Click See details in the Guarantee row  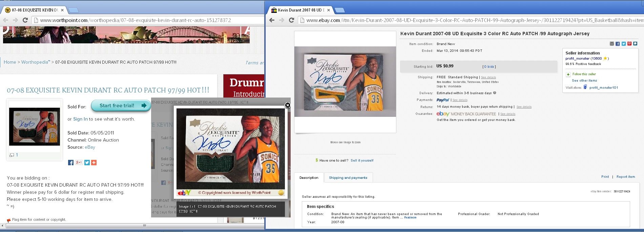(508, 114)
